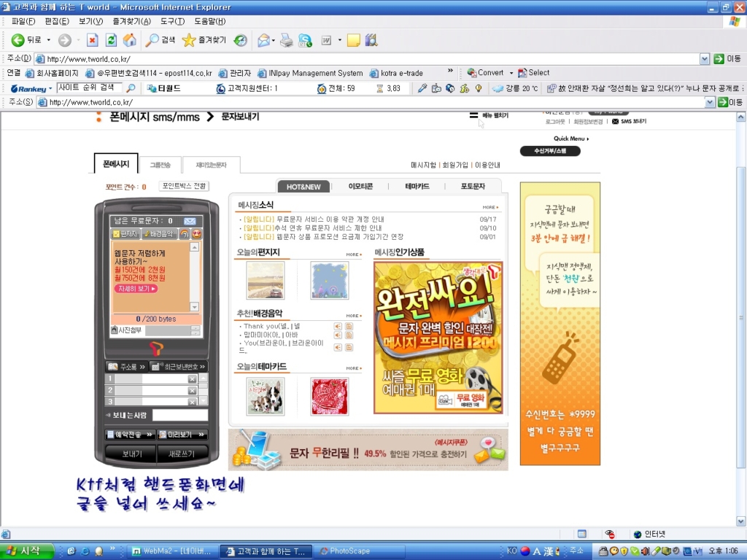
Task: Open the 도구(T) menu
Action: pos(172,21)
